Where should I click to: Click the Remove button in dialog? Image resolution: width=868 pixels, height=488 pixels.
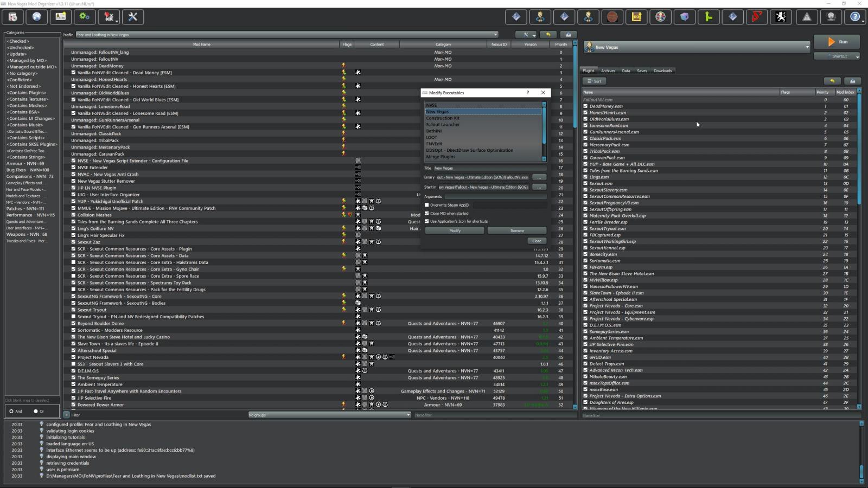pyautogui.click(x=517, y=230)
